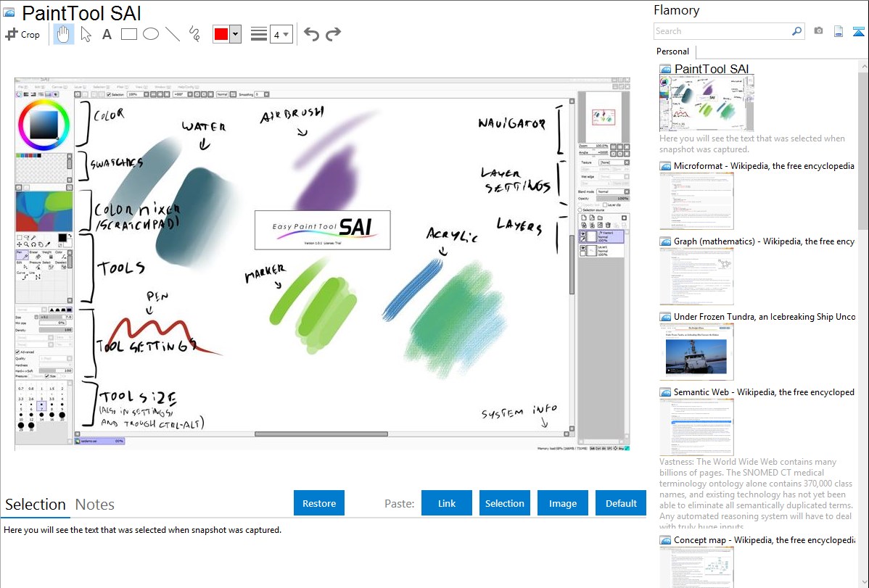Paste as Image button
The height and width of the screenshot is (588, 869).
pos(562,503)
